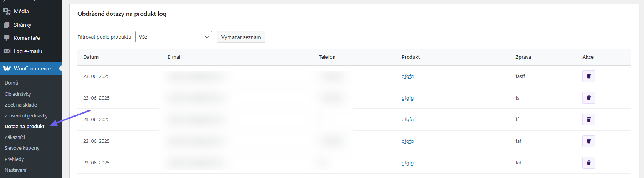Delete the inquiry with message fsf
The width and height of the screenshot is (644, 178).
point(589,98)
